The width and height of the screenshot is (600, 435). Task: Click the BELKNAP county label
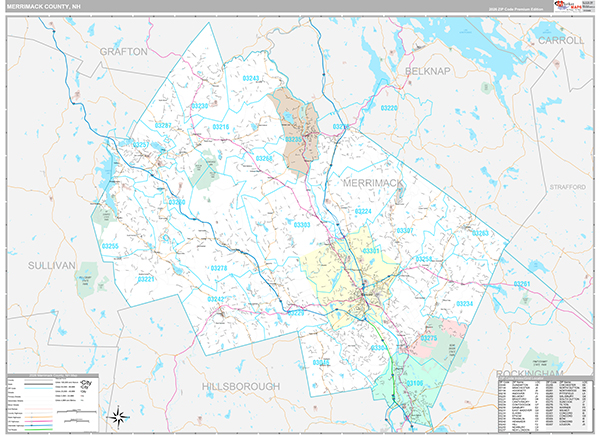(x=427, y=71)
